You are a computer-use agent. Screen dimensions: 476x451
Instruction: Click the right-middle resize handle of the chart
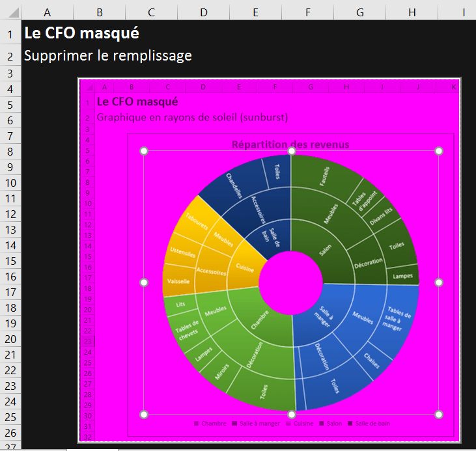tap(439, 282)
